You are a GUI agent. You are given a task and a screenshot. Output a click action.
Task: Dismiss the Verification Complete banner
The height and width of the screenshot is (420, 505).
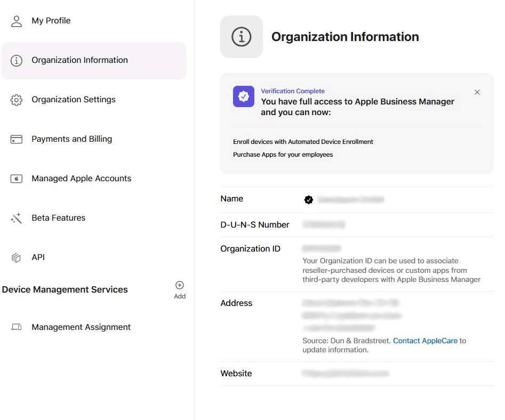point(477,92)
